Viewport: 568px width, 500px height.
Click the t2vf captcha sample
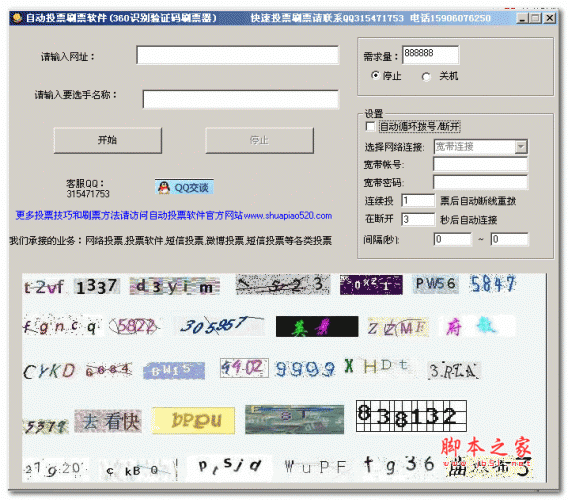[44, 287]
